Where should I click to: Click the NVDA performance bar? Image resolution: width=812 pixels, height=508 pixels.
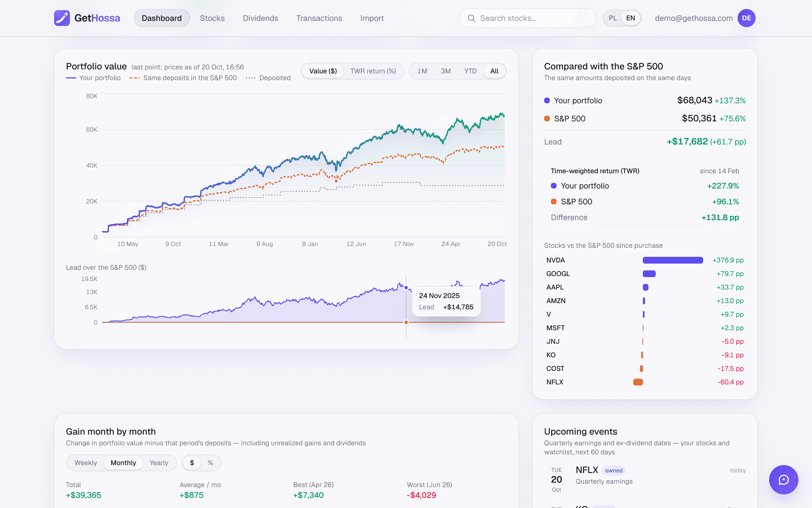pos(673,260)
